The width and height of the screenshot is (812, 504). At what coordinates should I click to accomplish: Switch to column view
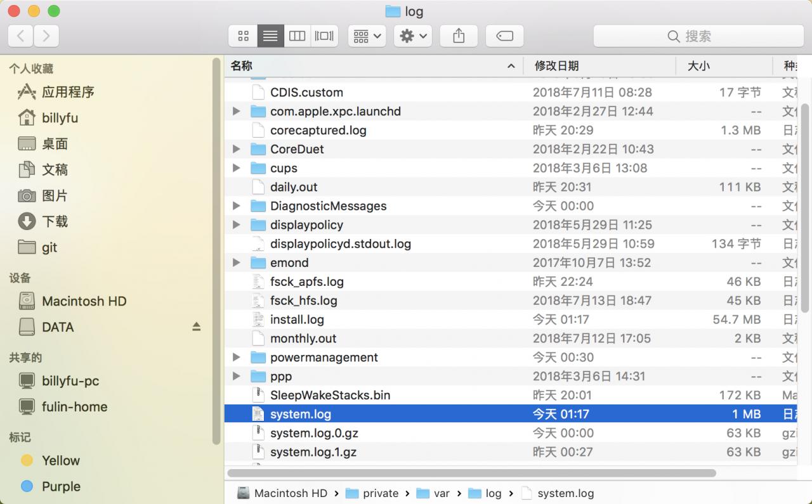(297, 36)
